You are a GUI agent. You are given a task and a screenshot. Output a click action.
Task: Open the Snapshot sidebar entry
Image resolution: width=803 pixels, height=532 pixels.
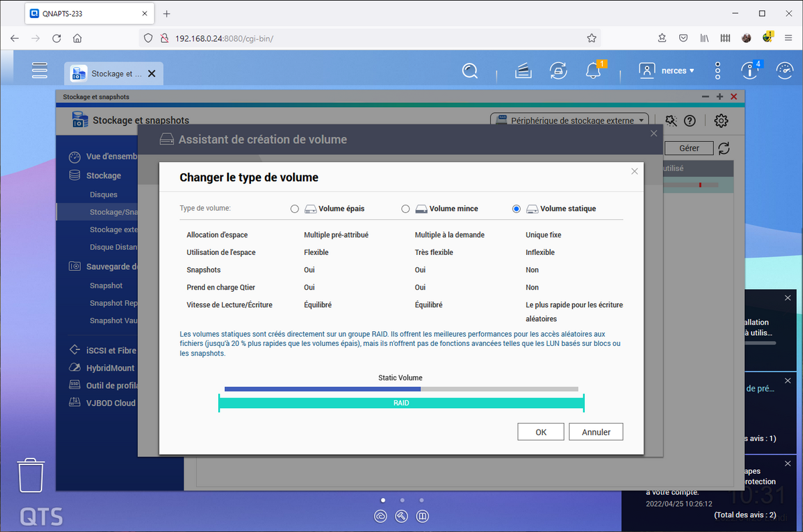(x=106, y=285)
